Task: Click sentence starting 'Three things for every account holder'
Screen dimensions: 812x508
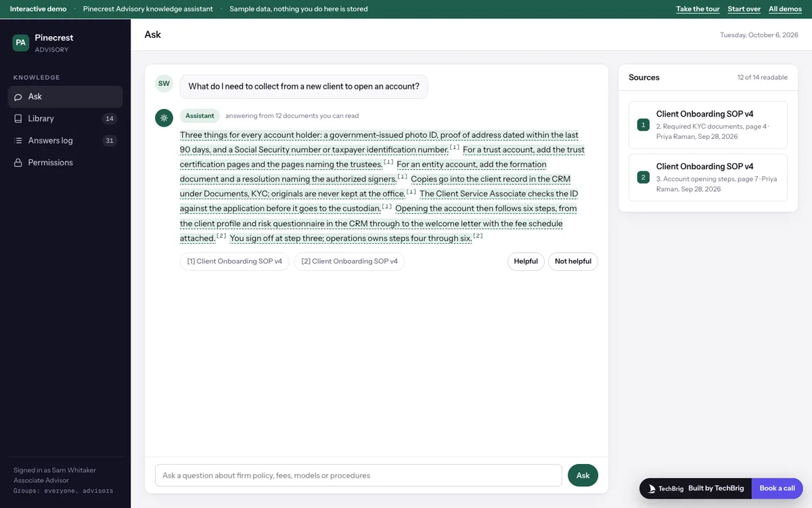Action: 379,142
